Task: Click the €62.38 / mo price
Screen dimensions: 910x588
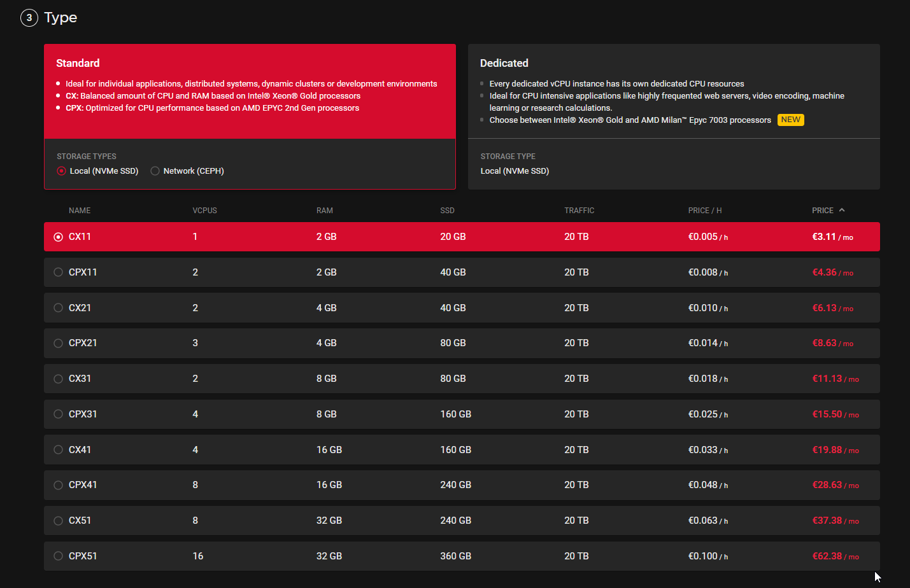Action: [835, 556]
